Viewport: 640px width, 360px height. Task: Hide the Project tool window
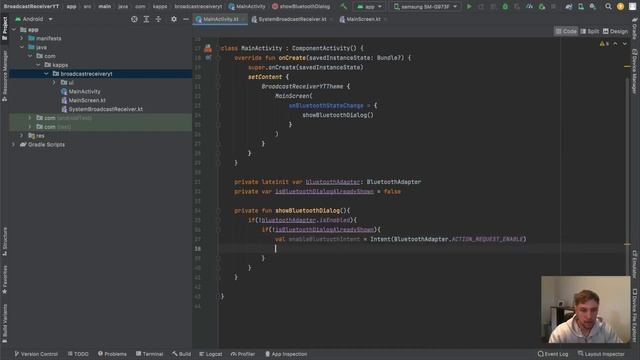click(x=186, y=19)
